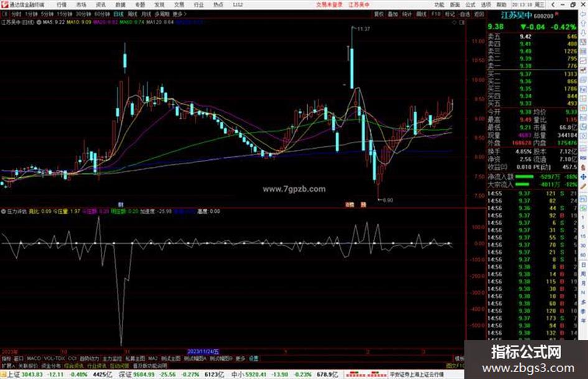This screenshot has height=379, width=588.
Task: Open the F10 company info
Action: [436, 14]
